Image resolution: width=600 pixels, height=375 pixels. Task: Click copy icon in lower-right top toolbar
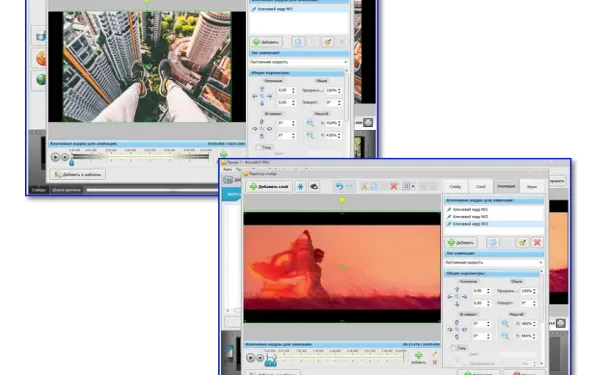click(x=374, y=187)
